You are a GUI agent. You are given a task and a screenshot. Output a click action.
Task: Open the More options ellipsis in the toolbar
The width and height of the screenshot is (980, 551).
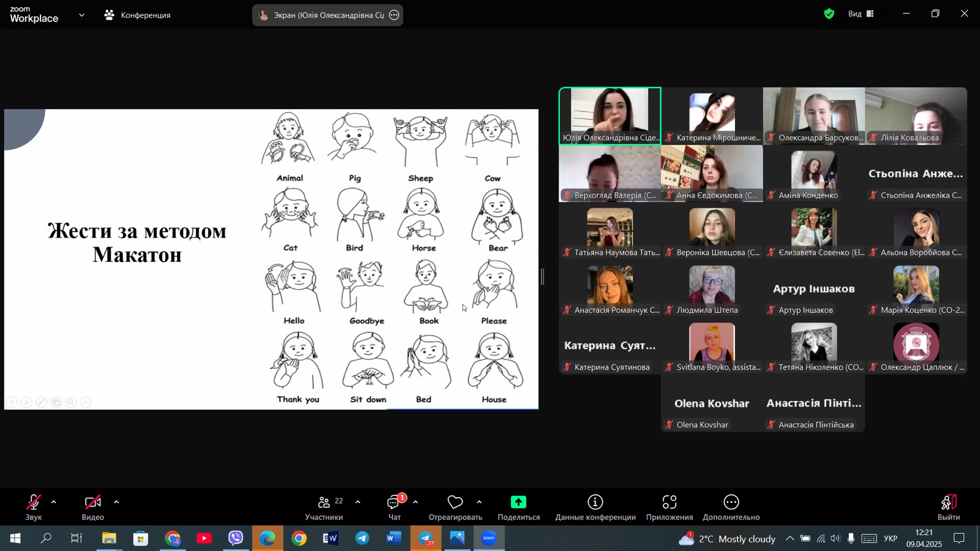click(x=731, y=508)
